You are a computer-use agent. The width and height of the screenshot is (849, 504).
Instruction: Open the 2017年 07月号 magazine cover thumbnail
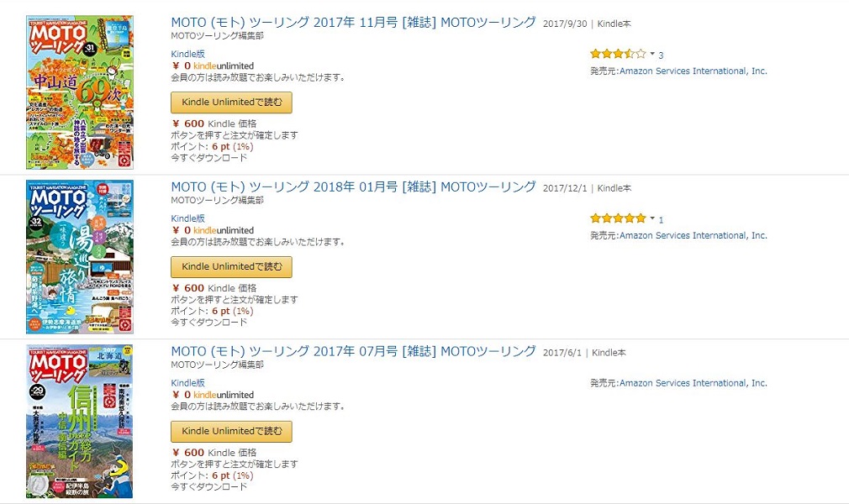tap(80, 421)
